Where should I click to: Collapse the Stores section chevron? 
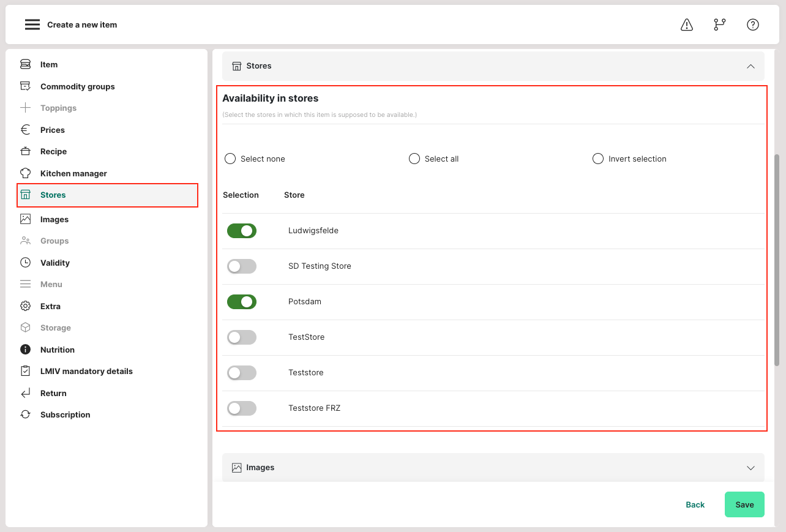point(750,66)
